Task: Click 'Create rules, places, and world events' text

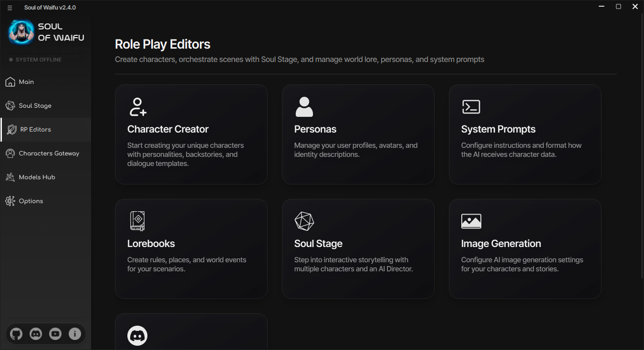Action: click(x=187, y=264)
